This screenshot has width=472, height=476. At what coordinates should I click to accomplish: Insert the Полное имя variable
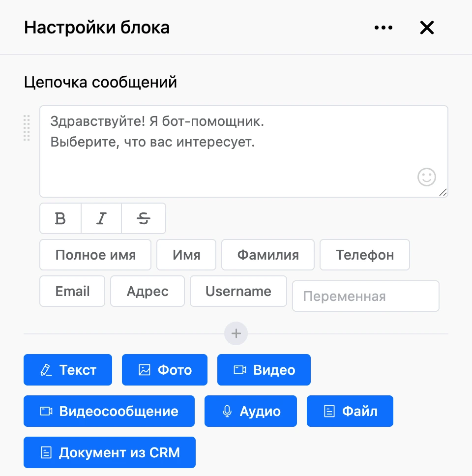(95, 255)
